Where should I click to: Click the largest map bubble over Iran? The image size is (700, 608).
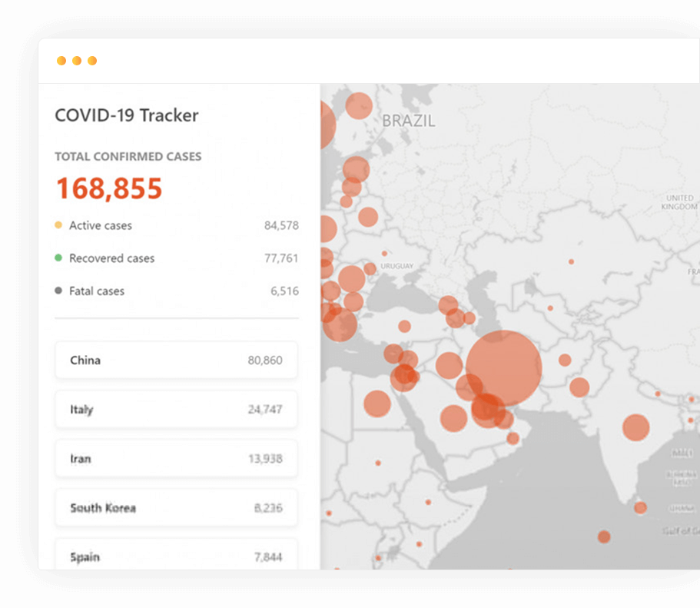click(503, 368)
